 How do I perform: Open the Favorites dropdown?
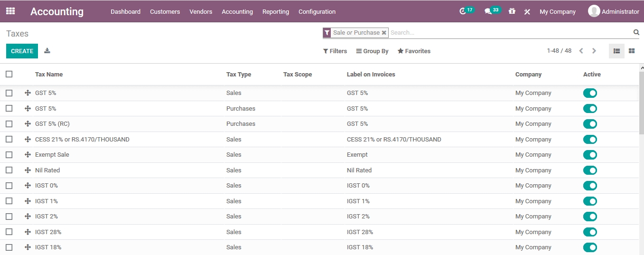click(x=414, y=51)
